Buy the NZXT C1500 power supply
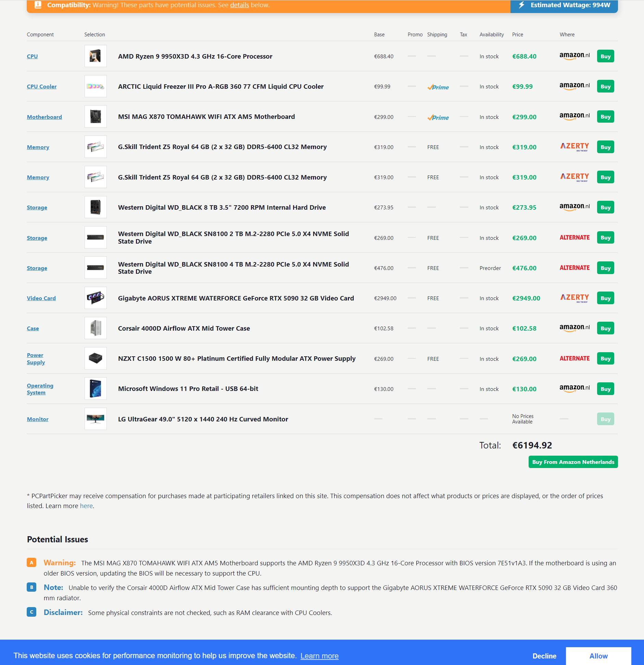 click(x=605, y=358)
